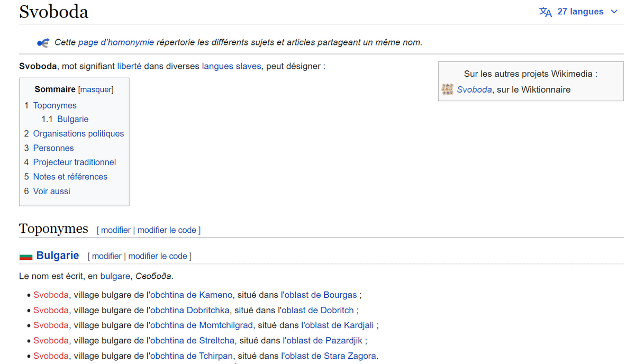Screen dimensions: 635x364
Task: Open Svoboda on Wiktionnaire link
Action: pyautogui.click(x=475, y=89)
